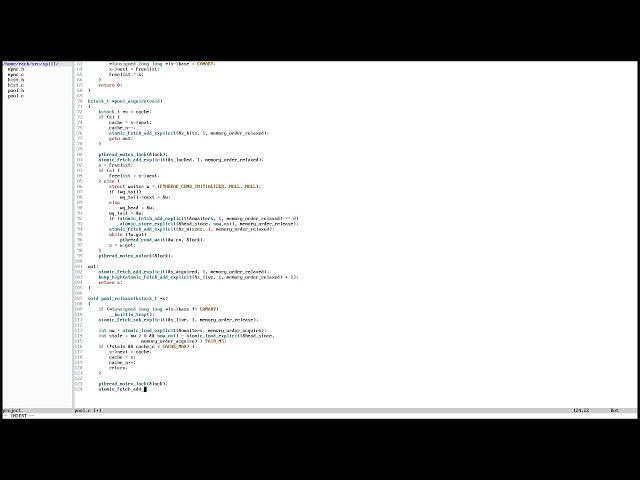Click the 'out:' label on line 101
The image size is (640, 480).
tap(93, 267)
